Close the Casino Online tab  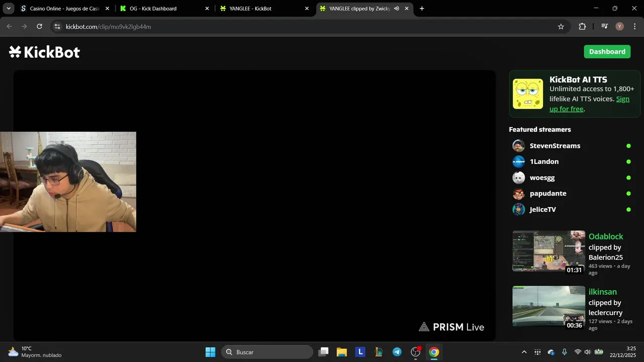coord(107,9)
